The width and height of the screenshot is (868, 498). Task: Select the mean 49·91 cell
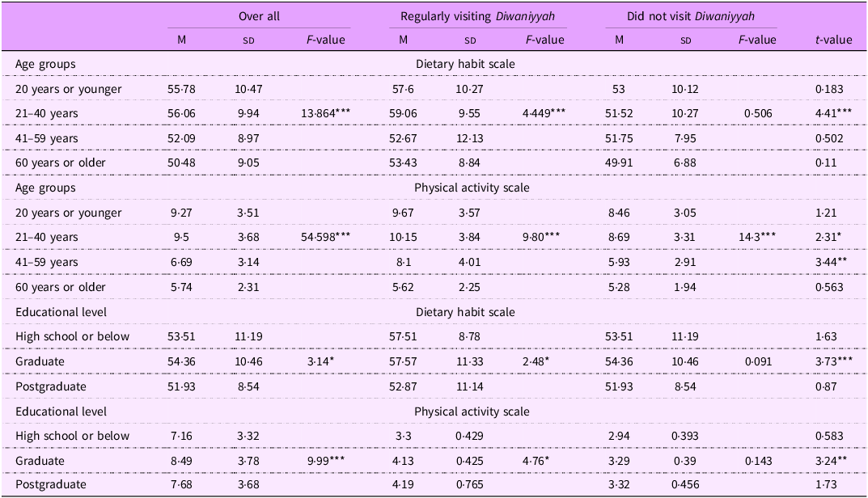pos(619,163)
